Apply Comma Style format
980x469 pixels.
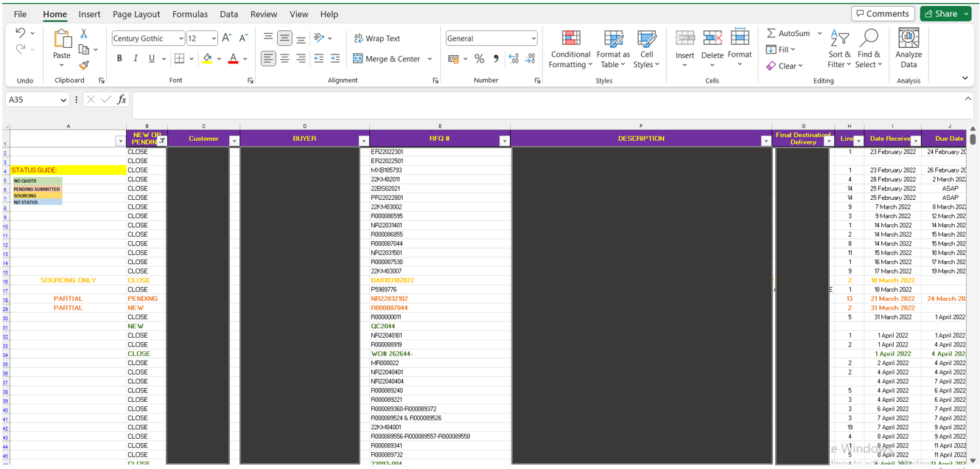click(495, 58)
